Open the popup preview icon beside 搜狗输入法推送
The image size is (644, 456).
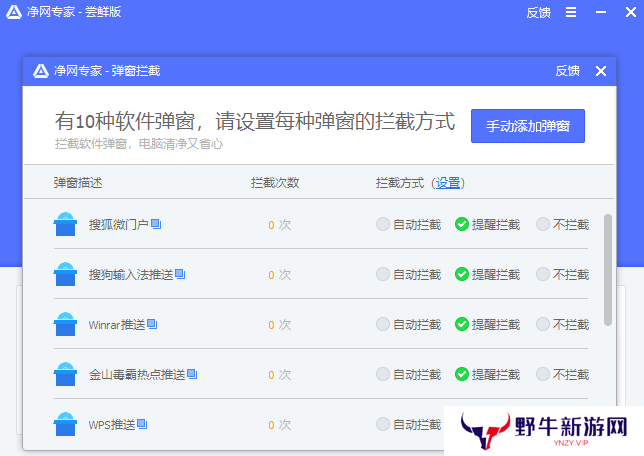tap(180, 274)
